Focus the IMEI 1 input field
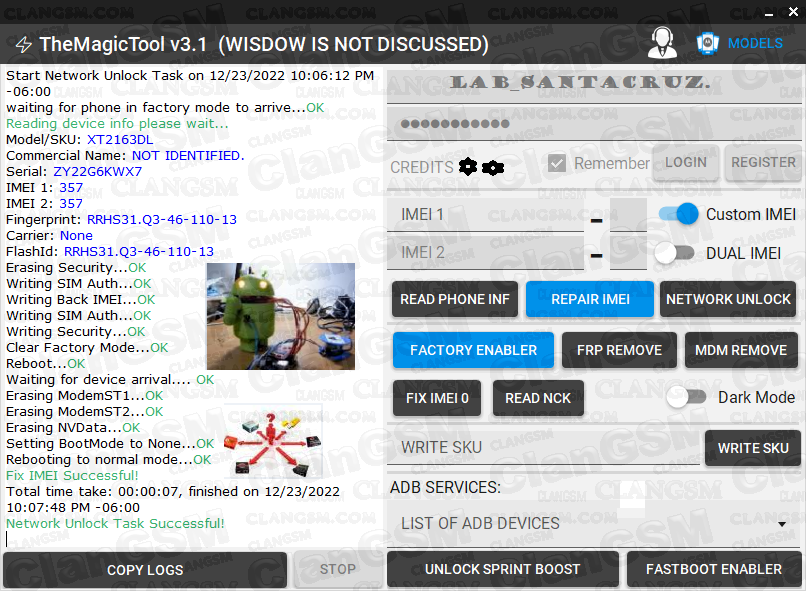The width and height of the screenshot is (806, 591). (x=486, y=214)
